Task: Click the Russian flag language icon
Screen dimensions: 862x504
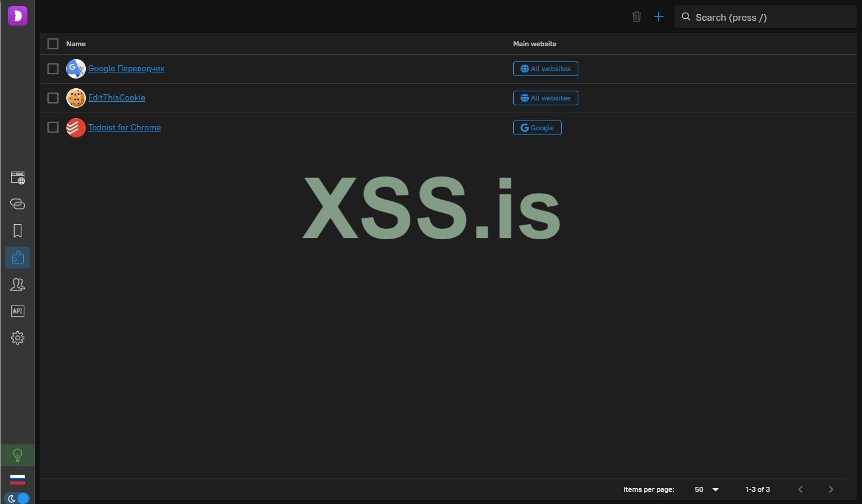Action: coord(18,480)
